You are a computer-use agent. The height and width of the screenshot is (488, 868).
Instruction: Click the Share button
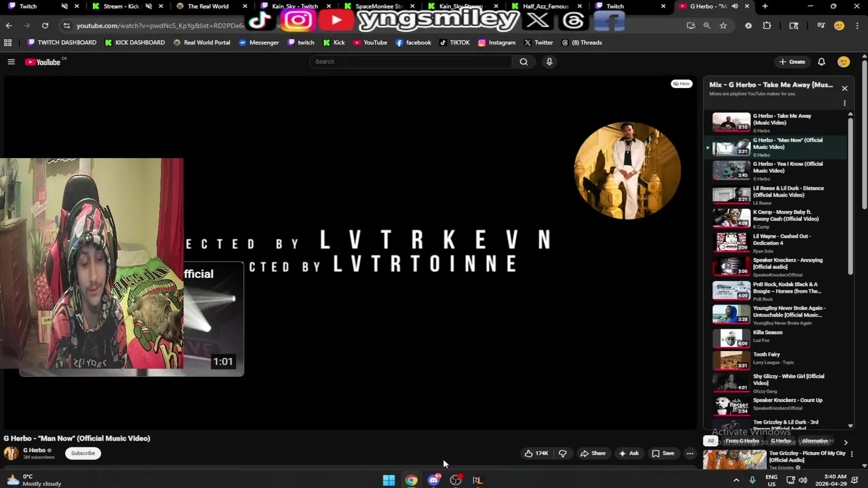[593, 453]
